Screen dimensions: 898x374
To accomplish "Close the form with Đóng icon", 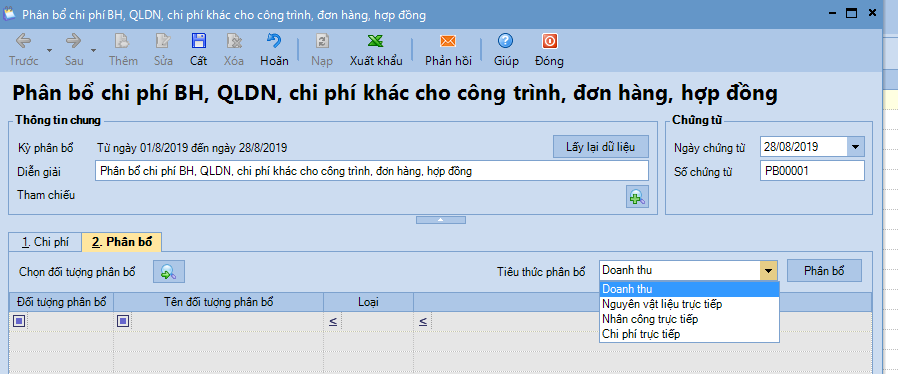I will pos(549,41).
